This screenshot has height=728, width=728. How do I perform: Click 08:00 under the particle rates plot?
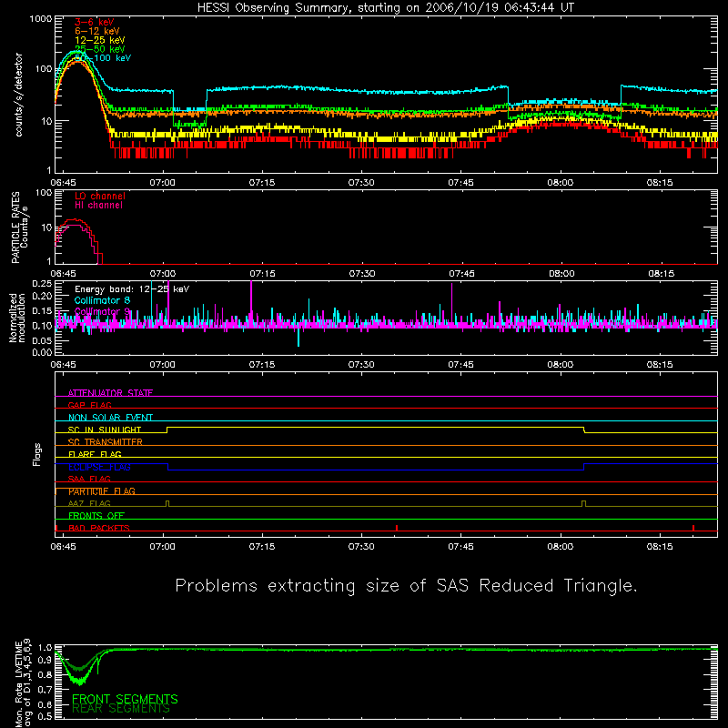(x=561, y=274)
